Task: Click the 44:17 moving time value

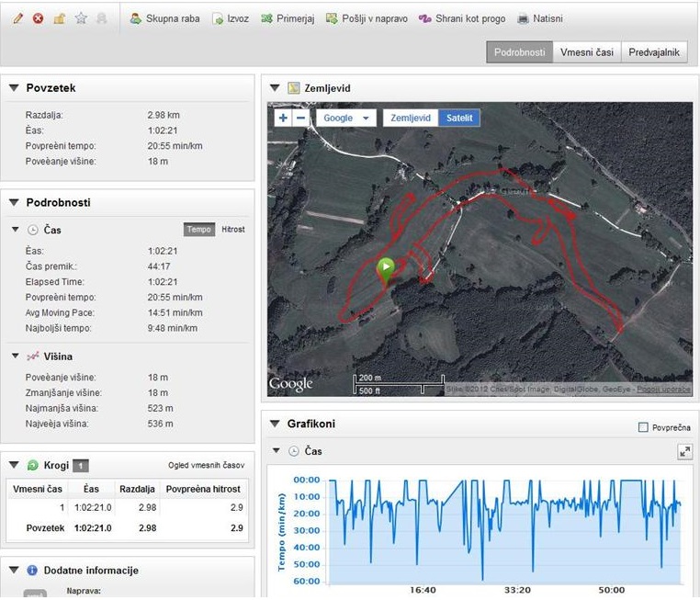Action: pyautogui.click(x=159, y=266)
